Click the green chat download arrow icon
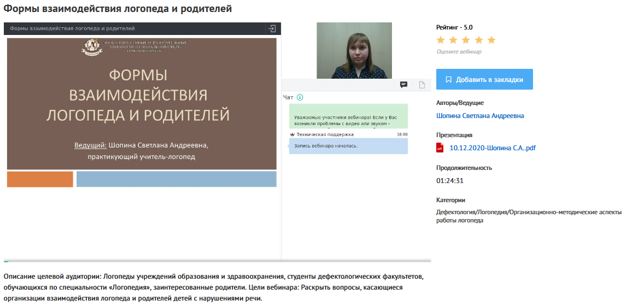The height and width of the screenshot is (306, 644). 300,97
